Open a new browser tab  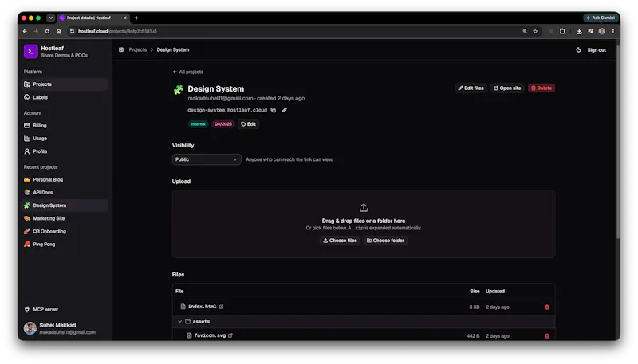tap(136, 18)
